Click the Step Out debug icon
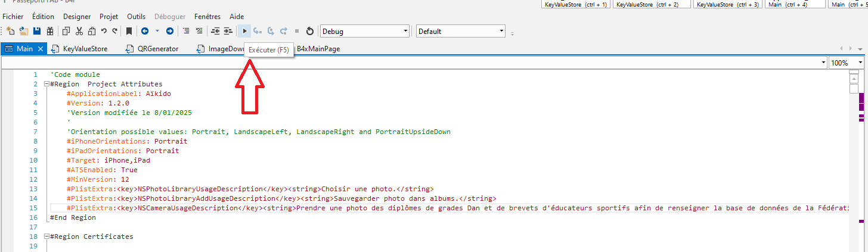The image size is (868, 252). tap(284, 31)
